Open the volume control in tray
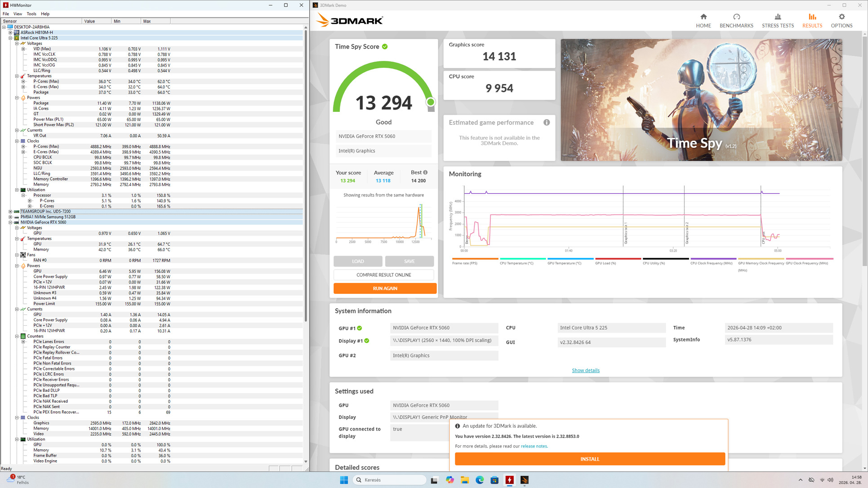 [830, 480]
